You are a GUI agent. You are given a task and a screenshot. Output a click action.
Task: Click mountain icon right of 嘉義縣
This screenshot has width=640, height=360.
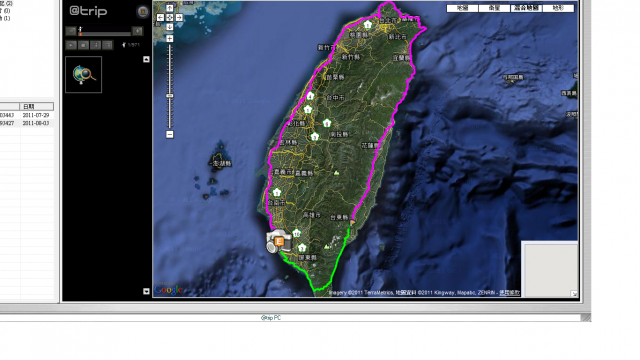336,173
